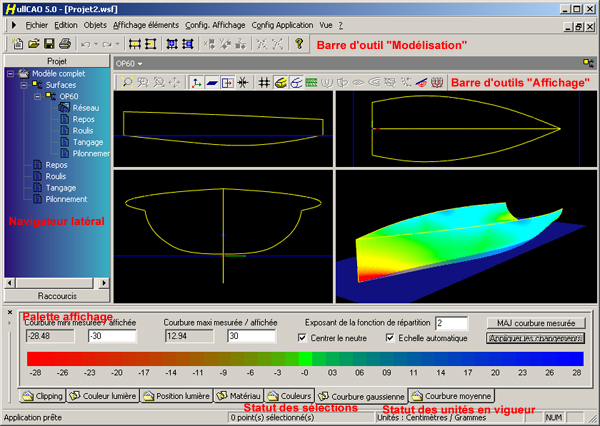Toggle the grid display icon

[x=264, y=82]
